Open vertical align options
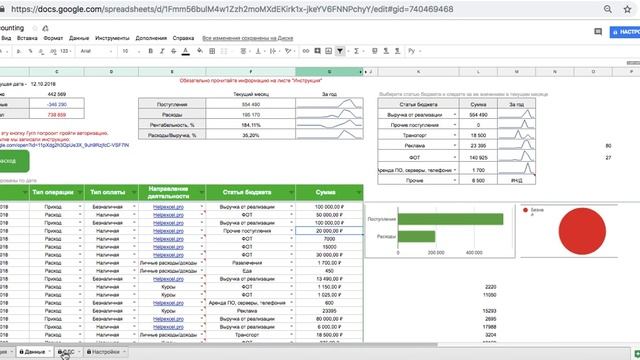The image size is (640, 360). (258, 51)
